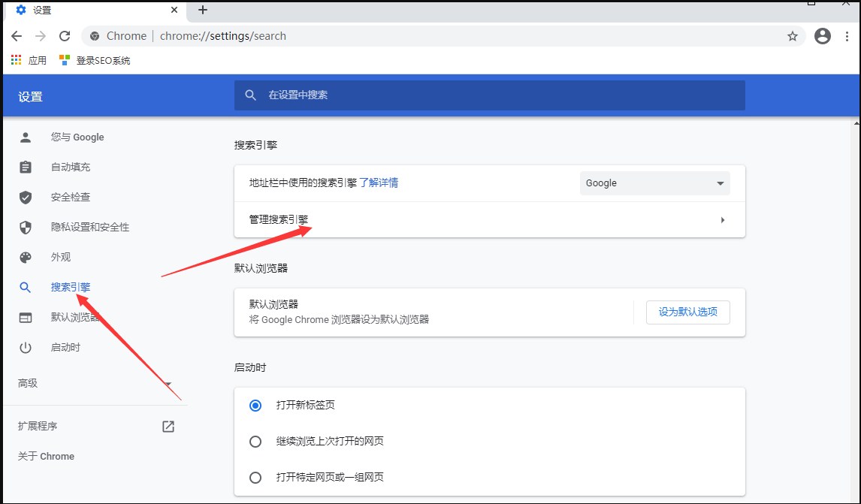Screen dimensions: 861x504
Task: Click the 设为默认选项 button
Action: pos(687,312)
